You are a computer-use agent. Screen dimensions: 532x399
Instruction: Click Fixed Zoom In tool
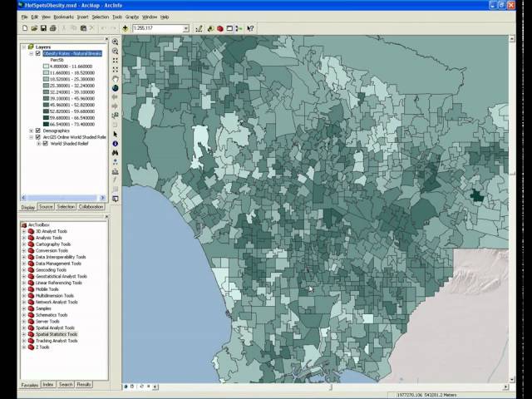116,61
